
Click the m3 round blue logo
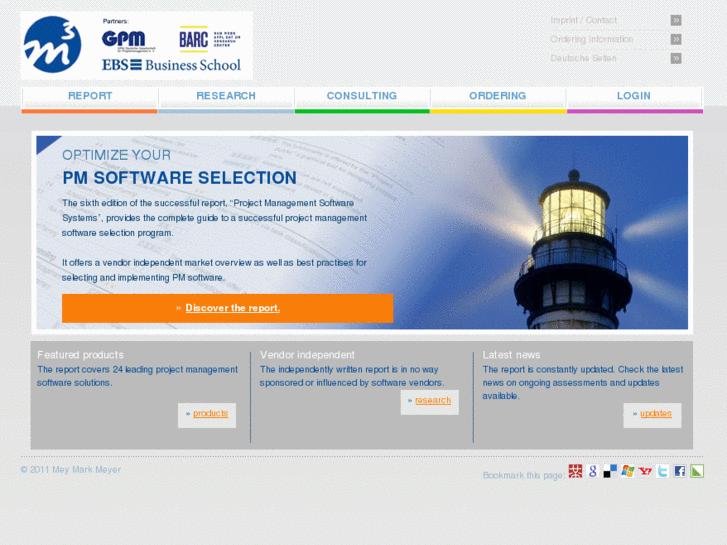pos(52,45)
